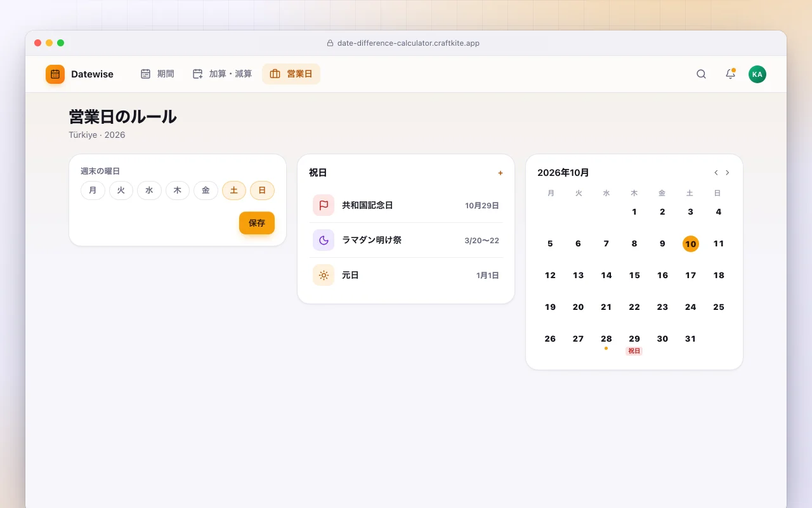
Task: Click the Türkiye · 2026 subtitle
Action: click(x=97, y=135)
